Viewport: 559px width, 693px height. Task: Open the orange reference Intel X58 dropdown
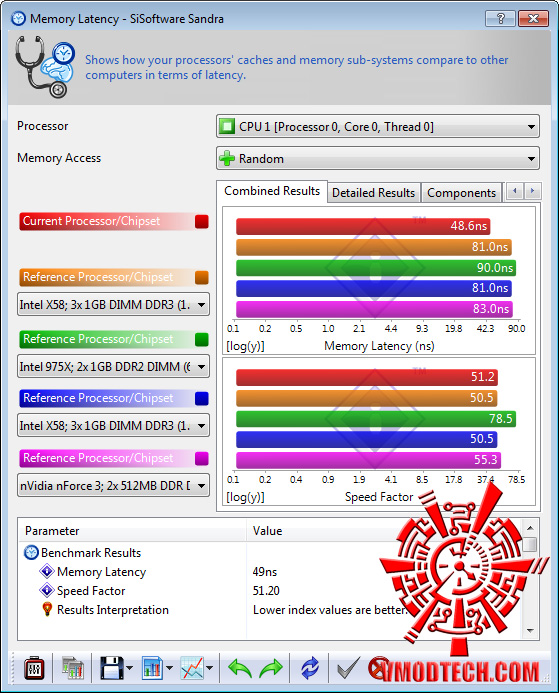(x=113, y=305)
